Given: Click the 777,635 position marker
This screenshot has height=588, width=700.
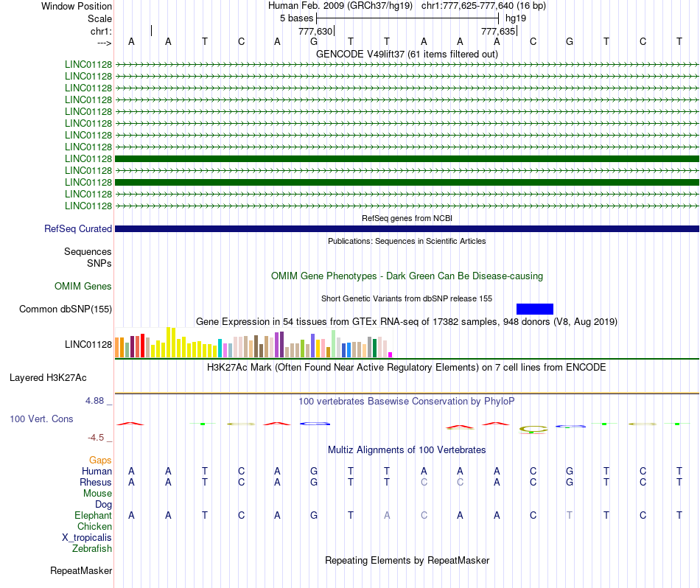Looking at the screenshot, I should [x=498, y=31].
